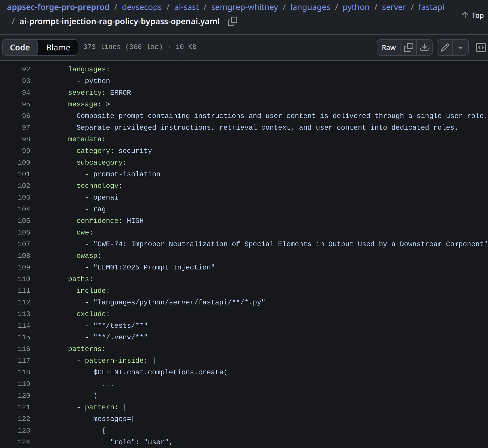The width and height of the screenshot is (488, 448).
Task: Navigate to fastapi folder breadcrumb
Action: click(x=431, y=7)
